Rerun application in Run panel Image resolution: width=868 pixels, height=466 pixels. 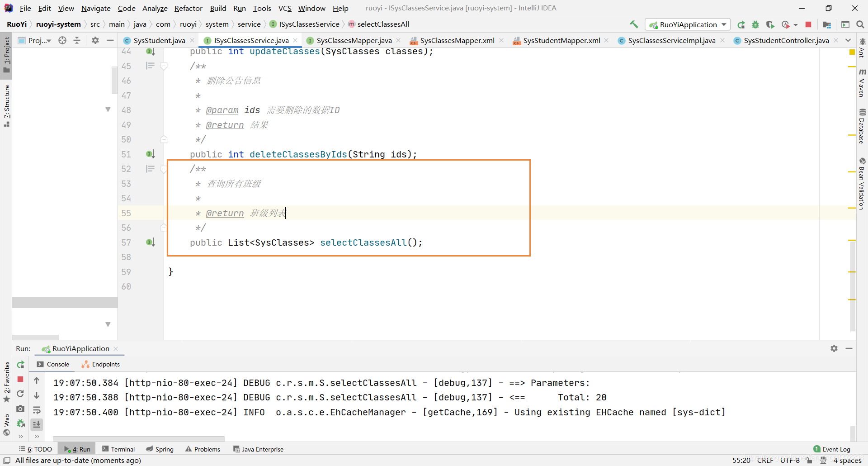[x=20, y=365]
